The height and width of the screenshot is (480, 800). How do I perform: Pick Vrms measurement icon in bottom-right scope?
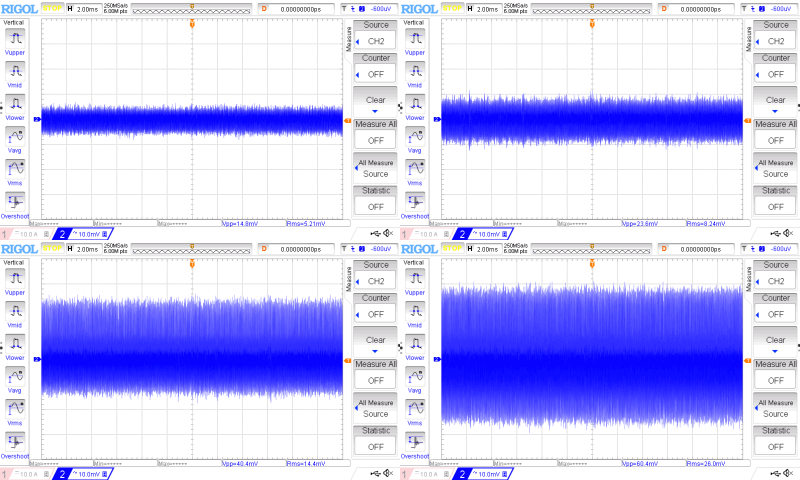pyautogui.click(x=415, y=407)
